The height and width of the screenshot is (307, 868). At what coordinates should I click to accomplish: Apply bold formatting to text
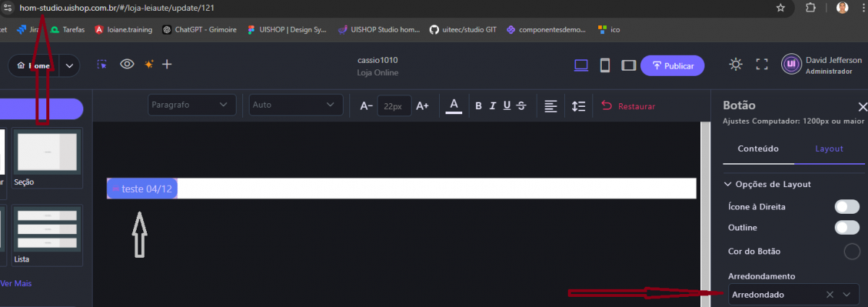pos(478,106)
